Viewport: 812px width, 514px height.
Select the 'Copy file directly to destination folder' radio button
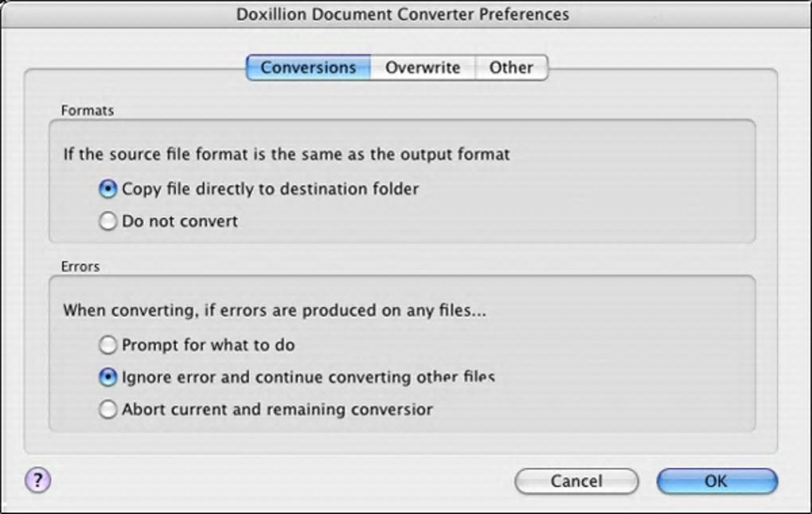point(107,189)
